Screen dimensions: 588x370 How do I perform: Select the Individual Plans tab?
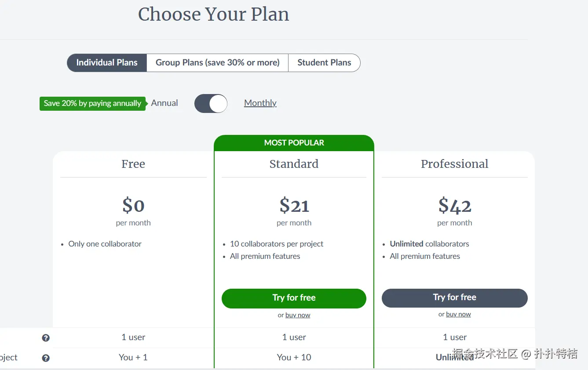coord(107,63)
